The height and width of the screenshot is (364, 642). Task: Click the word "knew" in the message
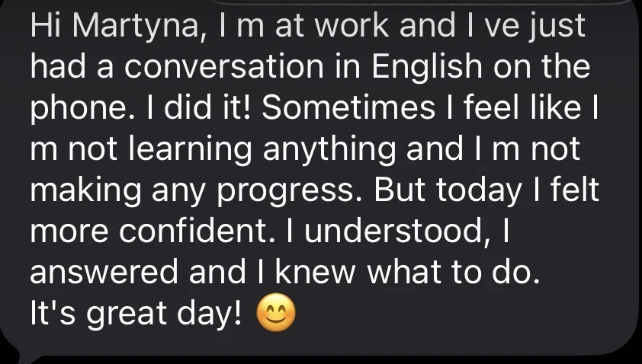(315, 272)
